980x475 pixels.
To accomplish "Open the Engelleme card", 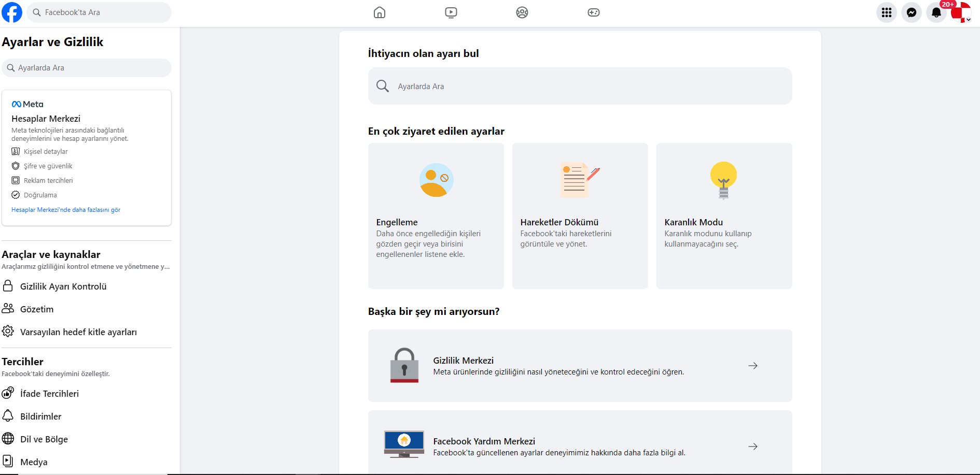I will (x=436, y=216).
